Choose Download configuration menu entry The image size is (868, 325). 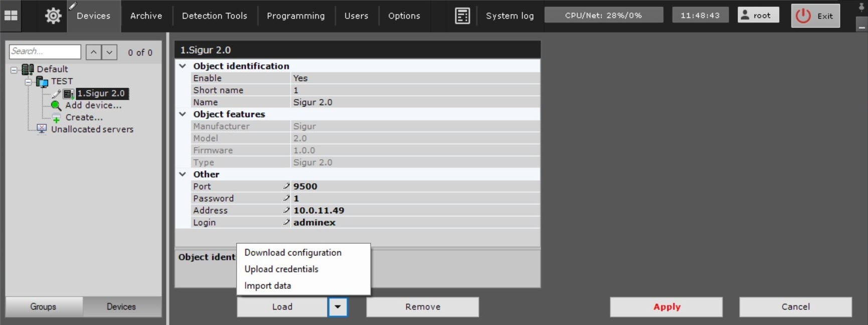(293, 253)
